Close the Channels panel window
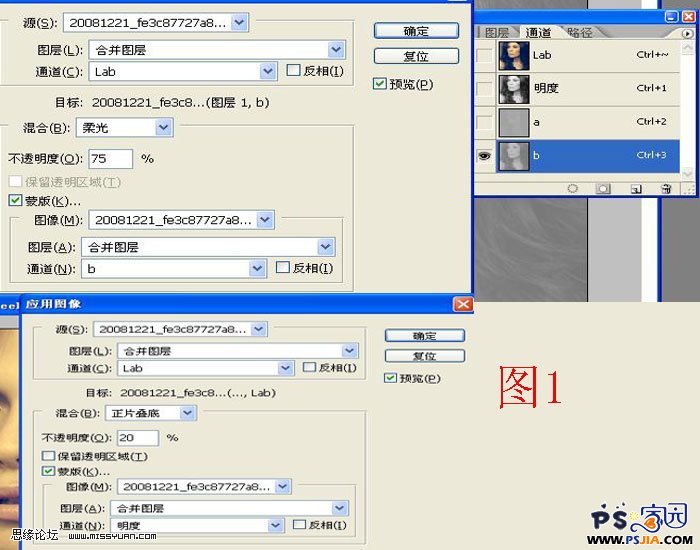Screen dimensions: 700x550 click(x=688, y=17)
